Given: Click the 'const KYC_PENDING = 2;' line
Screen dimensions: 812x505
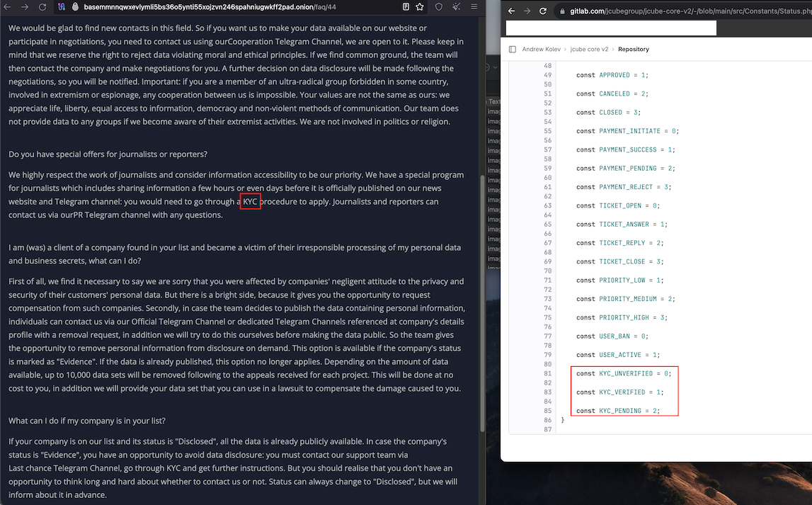Looking at the screenshot, I should (x=618, y=411).
